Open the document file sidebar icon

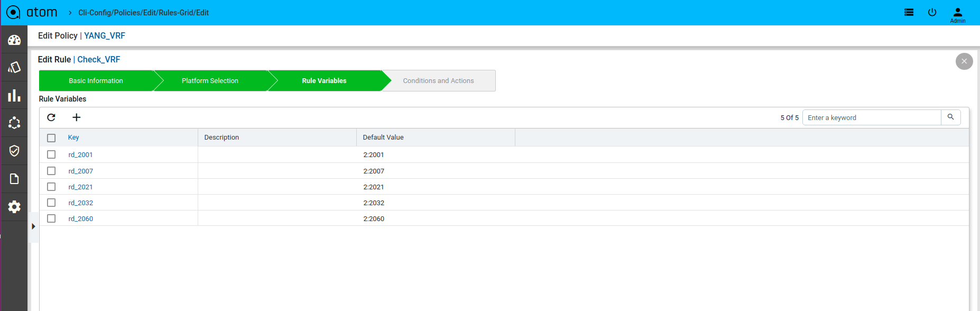(x=14, y=179)
